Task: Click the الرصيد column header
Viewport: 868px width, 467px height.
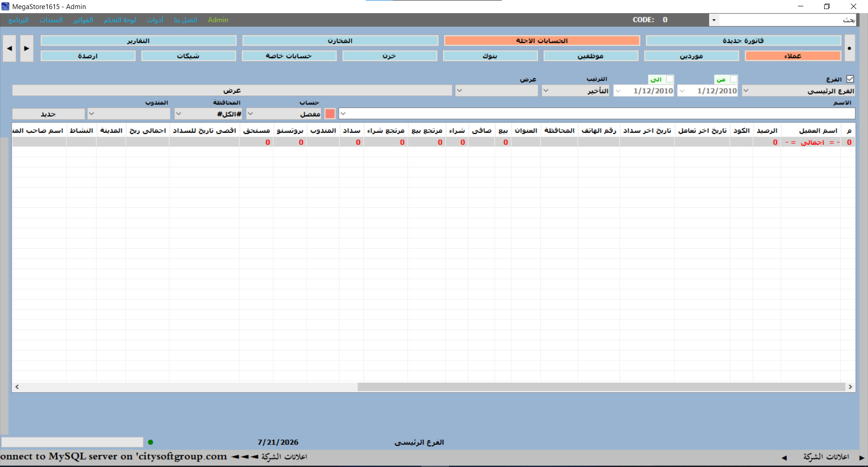Action: click(x=767, y=131)
